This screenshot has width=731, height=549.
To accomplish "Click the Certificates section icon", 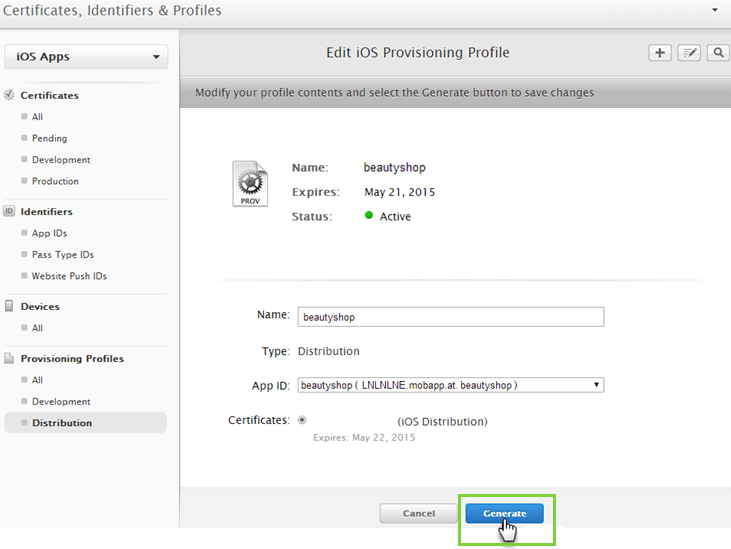I will click(x=10, y=96).
